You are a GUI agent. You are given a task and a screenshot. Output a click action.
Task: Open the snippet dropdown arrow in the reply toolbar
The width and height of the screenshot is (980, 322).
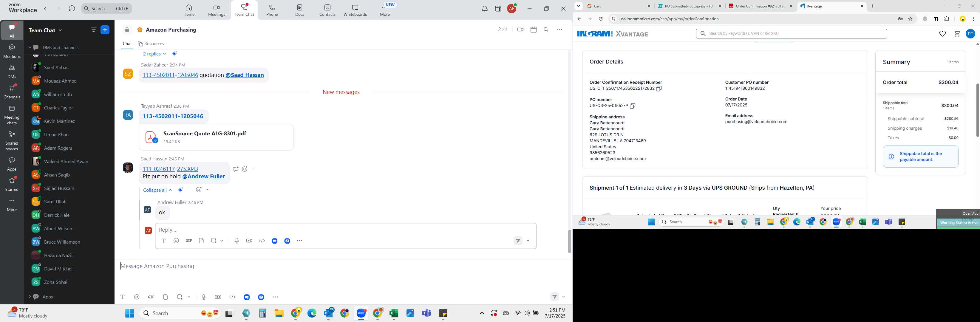click(x=222, y=241)
